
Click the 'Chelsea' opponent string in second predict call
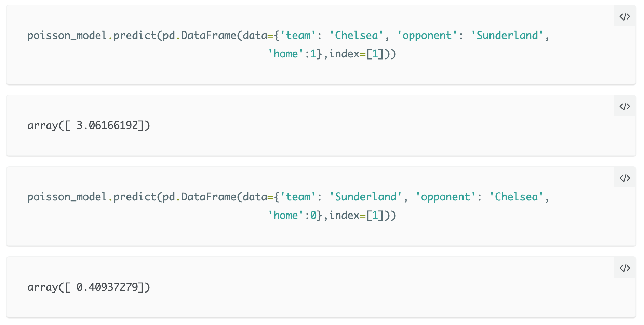(x=516, y=197)
